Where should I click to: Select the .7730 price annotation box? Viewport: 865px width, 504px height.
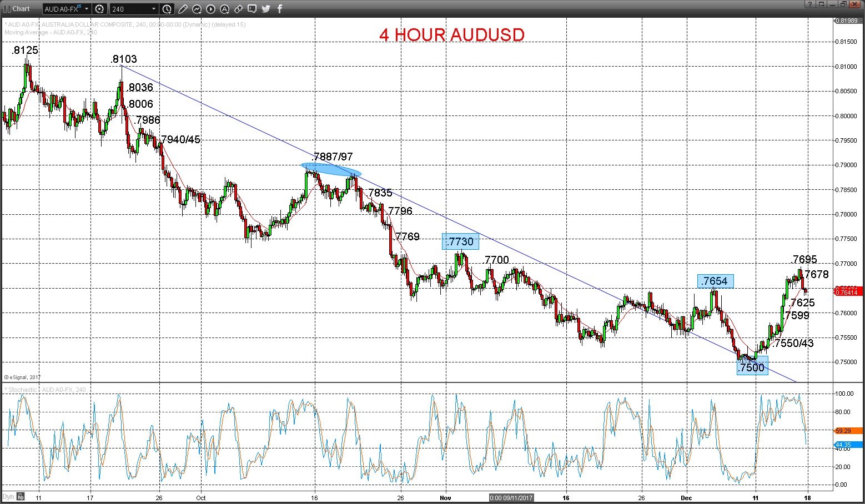pyautogui.click(x=460, y=241)
